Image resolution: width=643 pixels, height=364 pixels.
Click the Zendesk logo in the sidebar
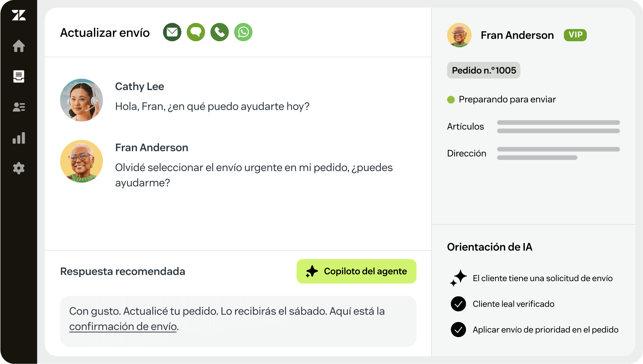click(19, 15)
